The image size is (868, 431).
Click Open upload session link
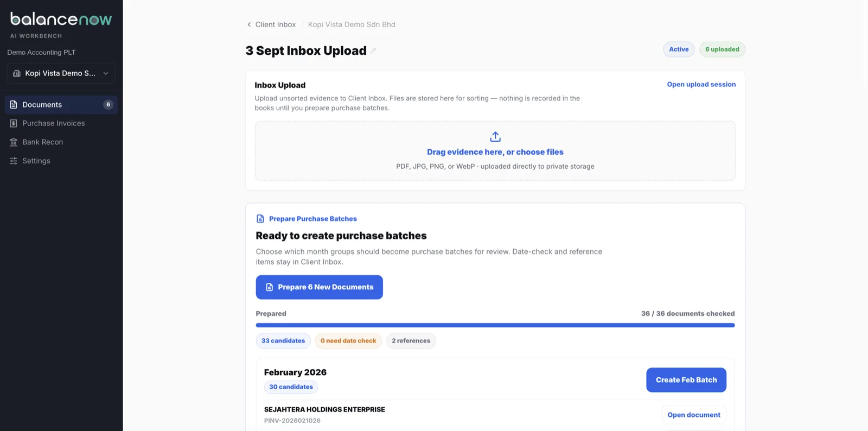coord(701,84)
